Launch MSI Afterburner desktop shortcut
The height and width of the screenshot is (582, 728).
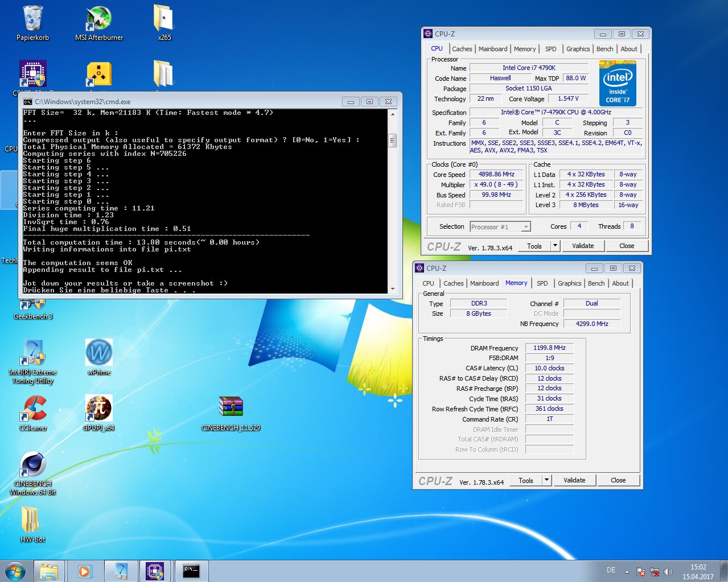99,23
